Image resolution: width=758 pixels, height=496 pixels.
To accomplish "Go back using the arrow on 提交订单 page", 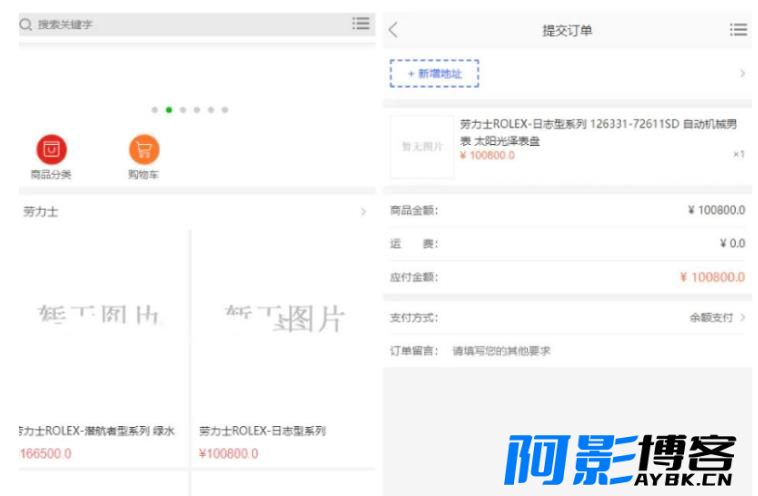I will [393, 30].
